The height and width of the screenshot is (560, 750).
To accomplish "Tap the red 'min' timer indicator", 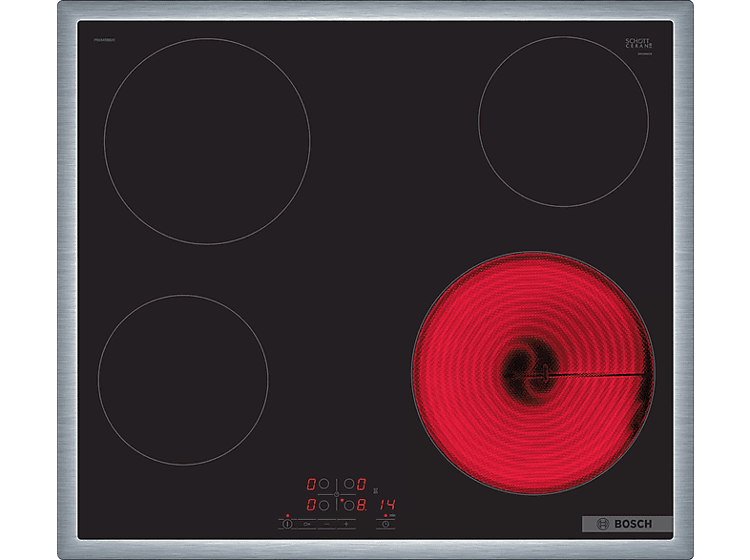I will [x=385, y=515].
